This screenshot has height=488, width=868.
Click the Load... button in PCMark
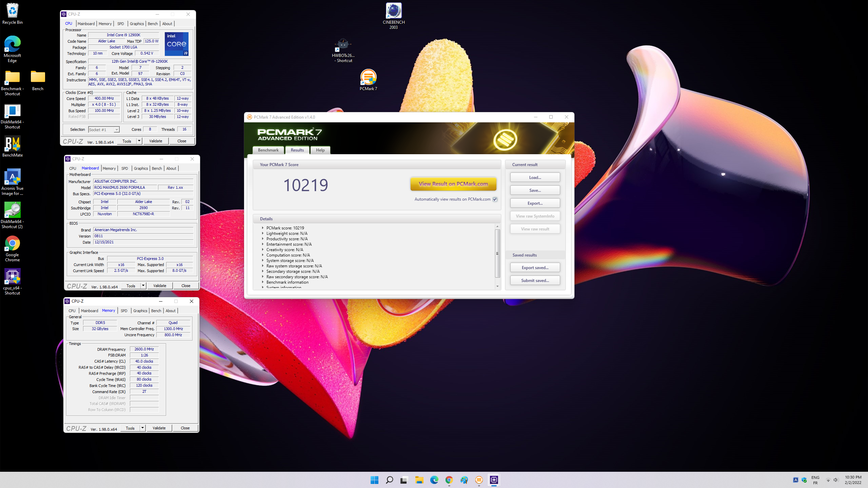click(535, 178)
